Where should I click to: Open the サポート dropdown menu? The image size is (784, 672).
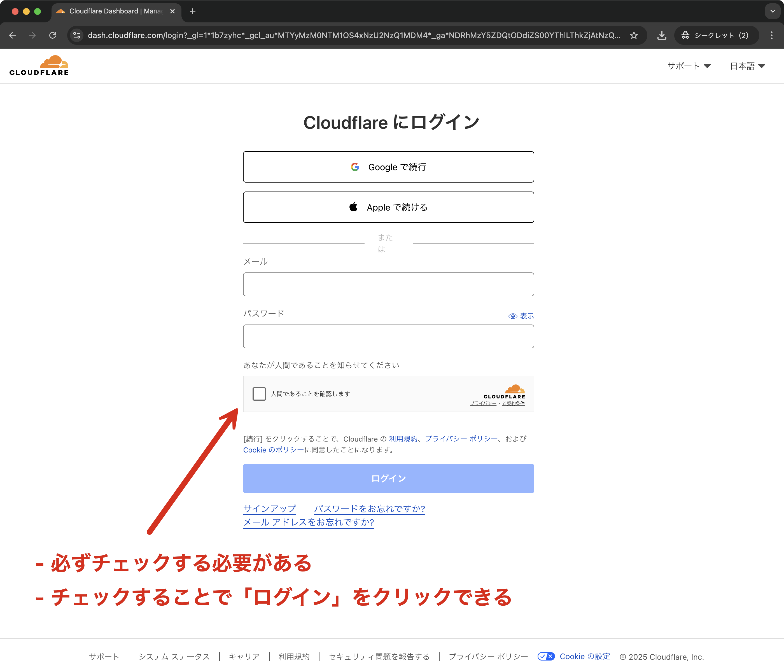click(x=689, y=66)
